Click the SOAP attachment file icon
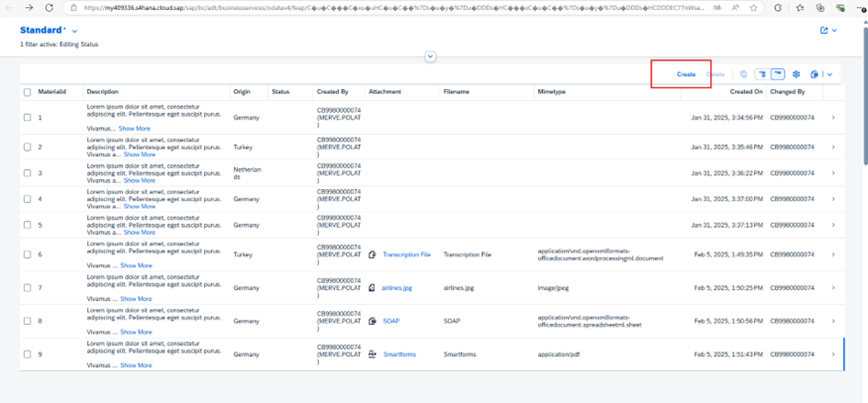Screen dimensions: 868x403 click(372, 321)
